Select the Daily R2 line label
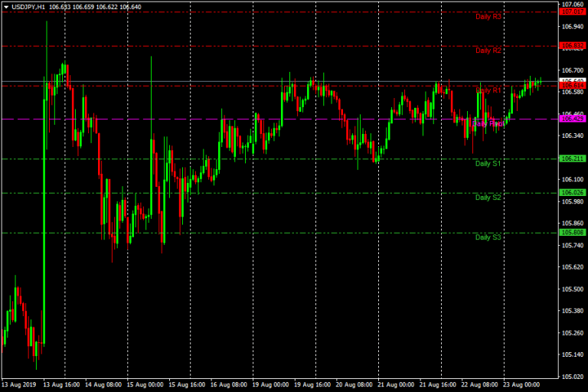This screenshot has height=392, width=588. 488,51
